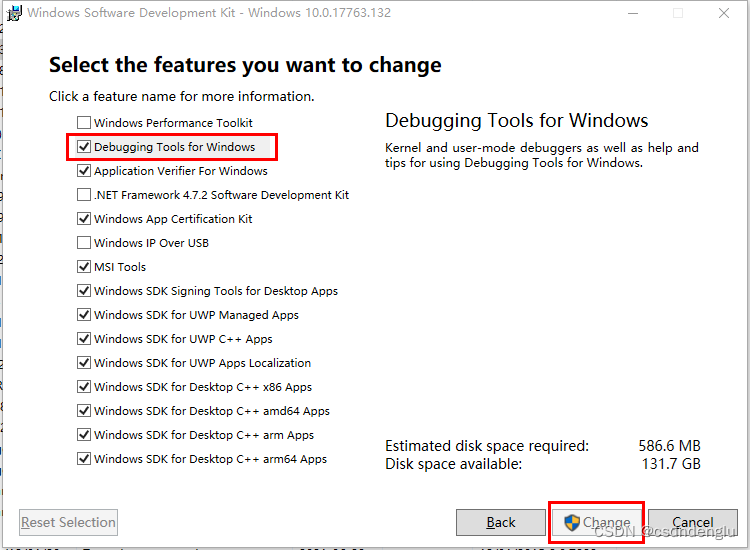Select 'Windows SDK for Desktop C++ arm64 Apps' name
The width and height of the screenshot is (750, 550).
[210, 459]
